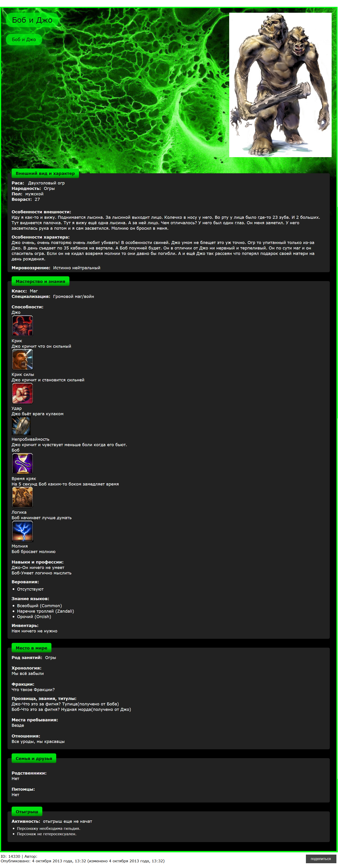
Task: Open the two-headed ogre character portrait
Action: point(280,85)
